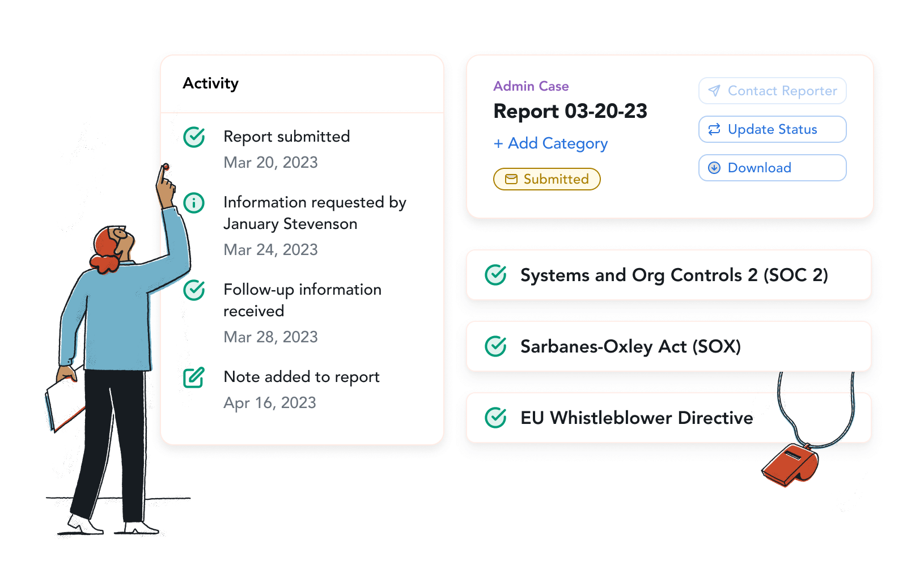Click the envelope icon in Submitted badge
Screen dimensions: 924x569
coord(511,179)
